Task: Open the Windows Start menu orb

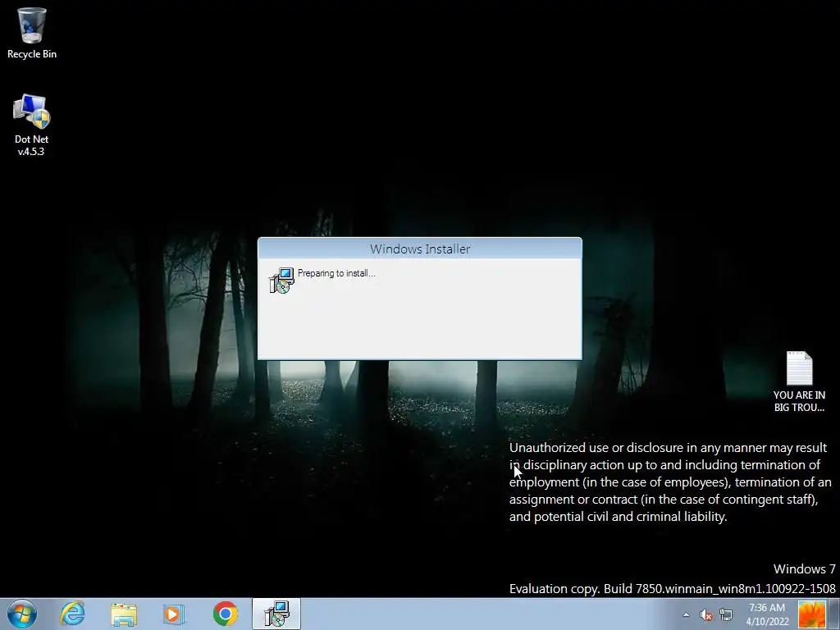Action: click(22, 614)
